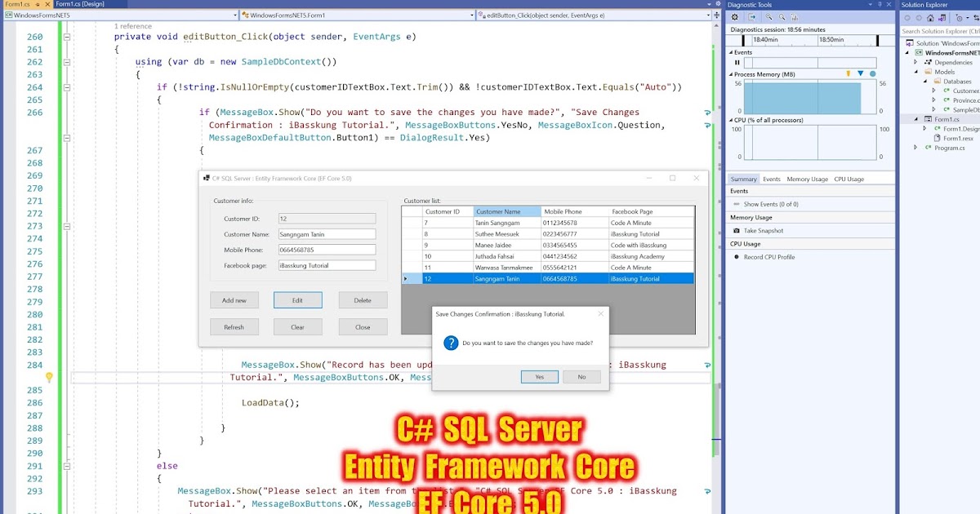
Task: Open the Diagnostic Tools settings gear
Action: click(735, 17)
